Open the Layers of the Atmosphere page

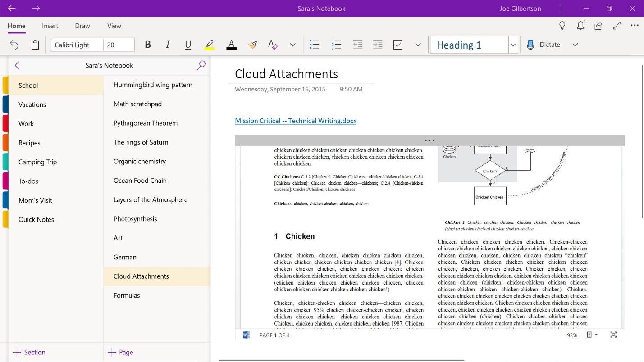tap(157, 199)
